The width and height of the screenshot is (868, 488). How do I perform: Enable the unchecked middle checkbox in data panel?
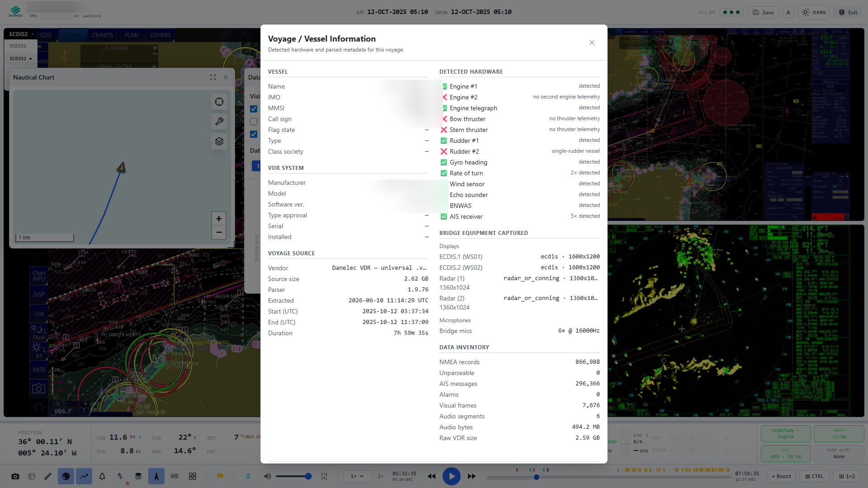pyautogui.click(x=254, y=122)
